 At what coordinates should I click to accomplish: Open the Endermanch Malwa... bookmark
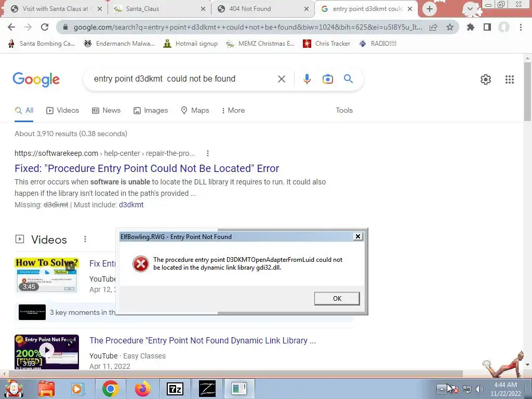click(x=119, y=44)
